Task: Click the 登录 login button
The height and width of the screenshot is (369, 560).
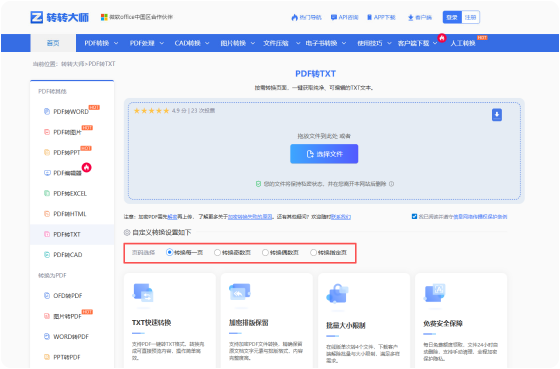Action: pyautogui.click(x=452, y=17)
